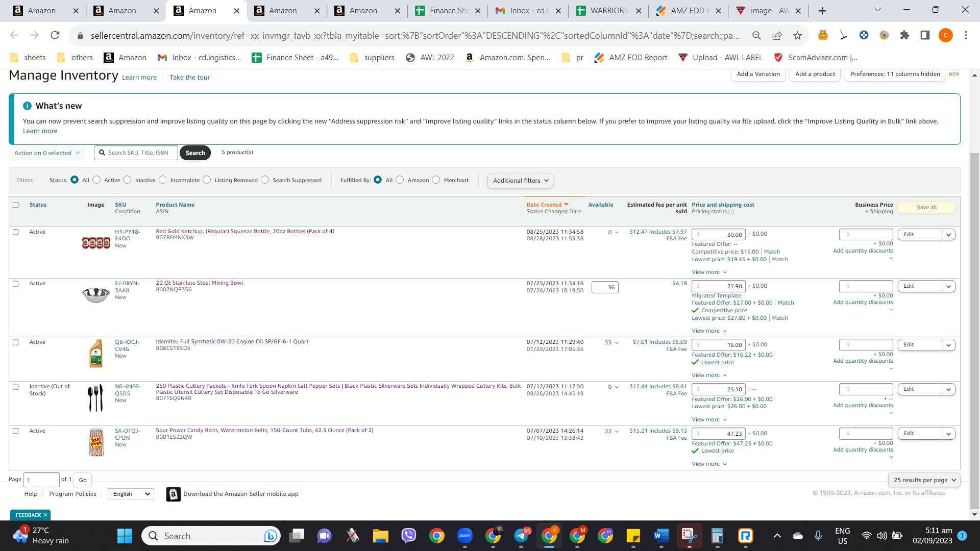Open Chrome three-dot menu
Screen dimensions: 980x551
click(x=966, y=35)
